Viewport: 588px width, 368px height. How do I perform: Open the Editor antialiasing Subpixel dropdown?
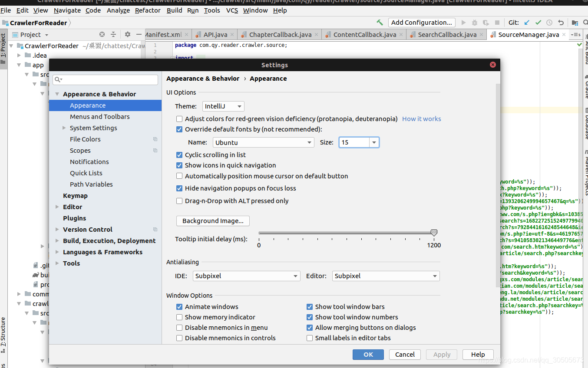386,276
